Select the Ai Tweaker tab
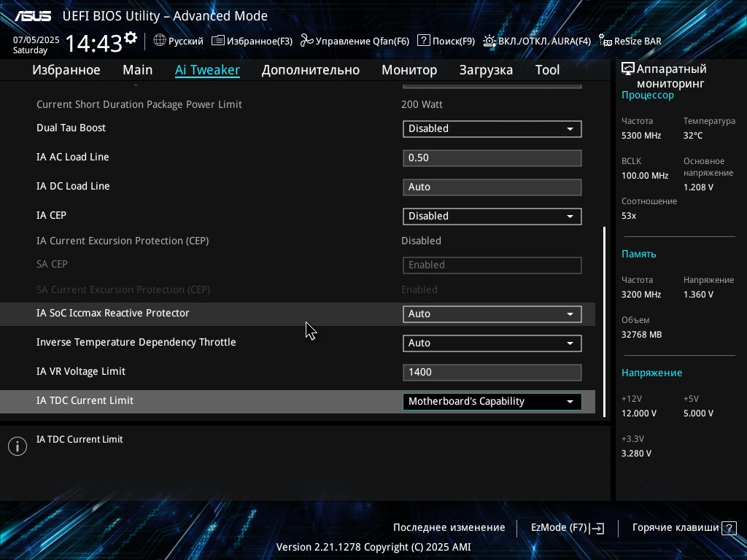747x560 pixels. [x=207, y=70]
